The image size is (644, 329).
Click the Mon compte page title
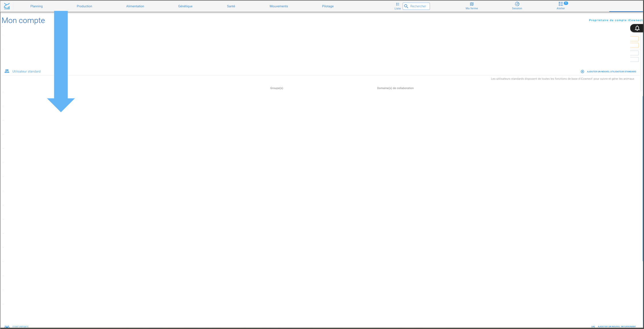[23, 20]
